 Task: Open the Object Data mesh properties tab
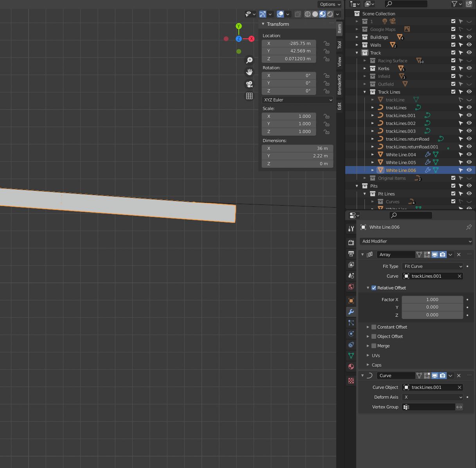pyautogui.click(x=351, y=356)
